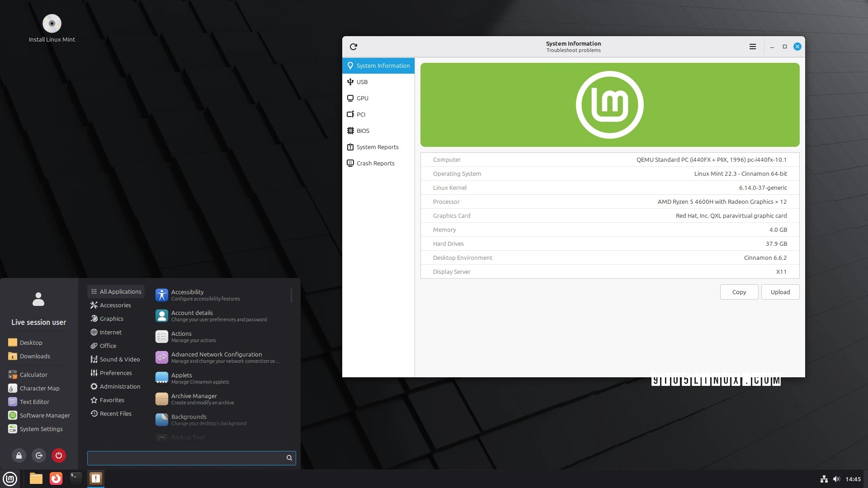Select the Preferences category
This screenshot has width=868, height=488.
[116, 373]
